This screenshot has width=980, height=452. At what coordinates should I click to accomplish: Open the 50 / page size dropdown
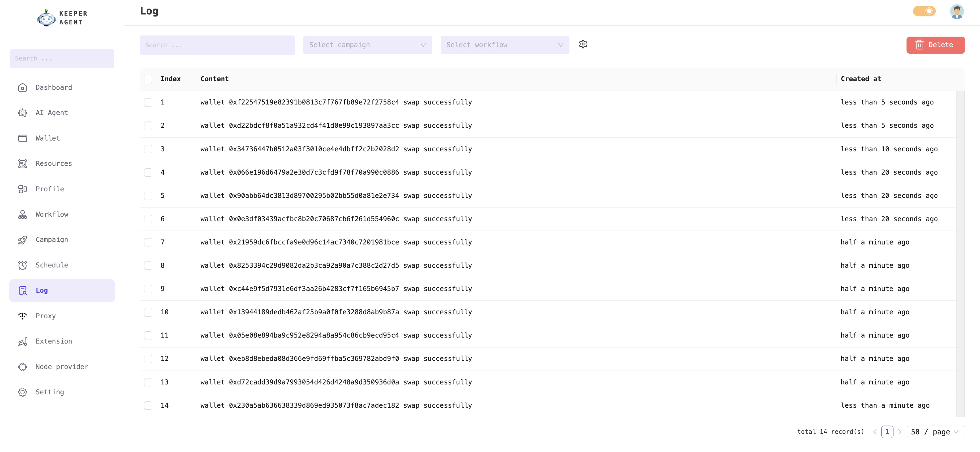pyautogui.click(x=935, y=432)
